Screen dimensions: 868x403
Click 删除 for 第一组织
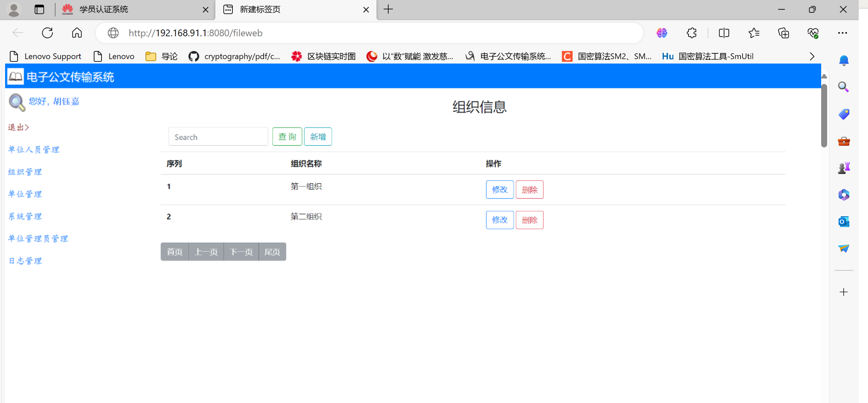[x=530, y=190]
